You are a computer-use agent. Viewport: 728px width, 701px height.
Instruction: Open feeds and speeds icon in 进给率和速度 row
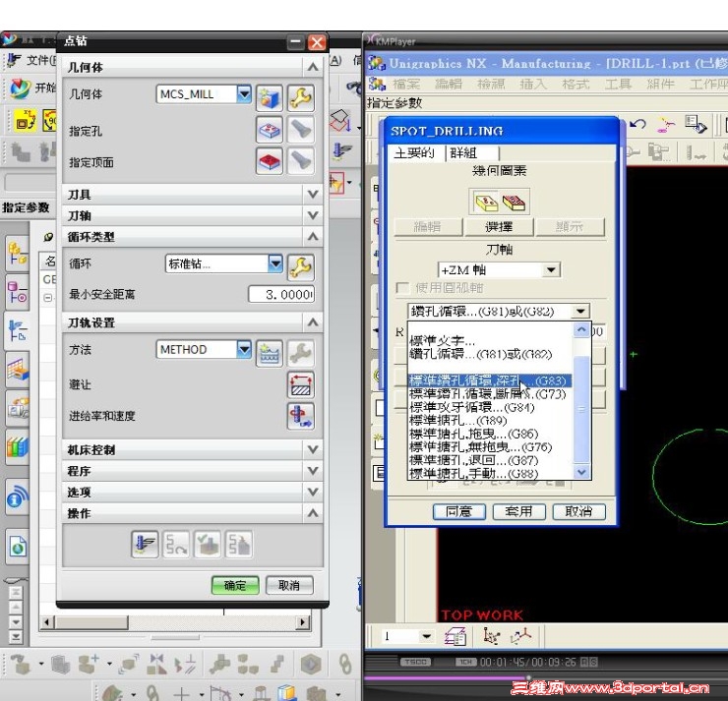pos(301,416)
